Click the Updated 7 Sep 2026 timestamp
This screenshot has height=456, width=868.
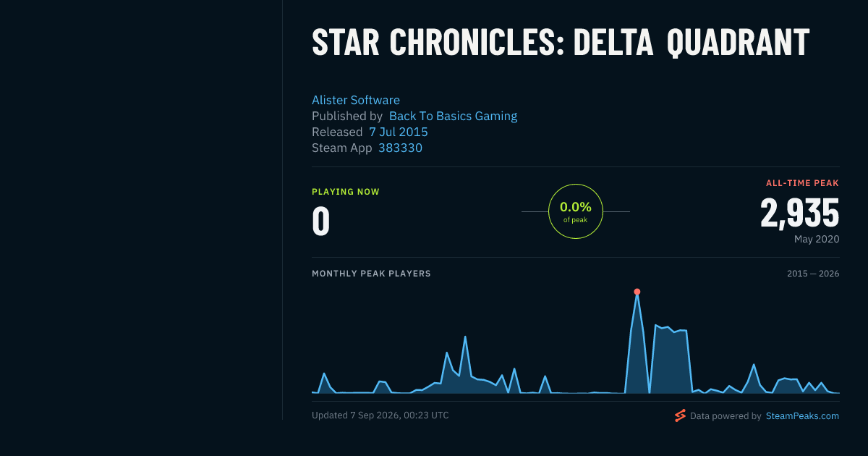coord(380,415)
